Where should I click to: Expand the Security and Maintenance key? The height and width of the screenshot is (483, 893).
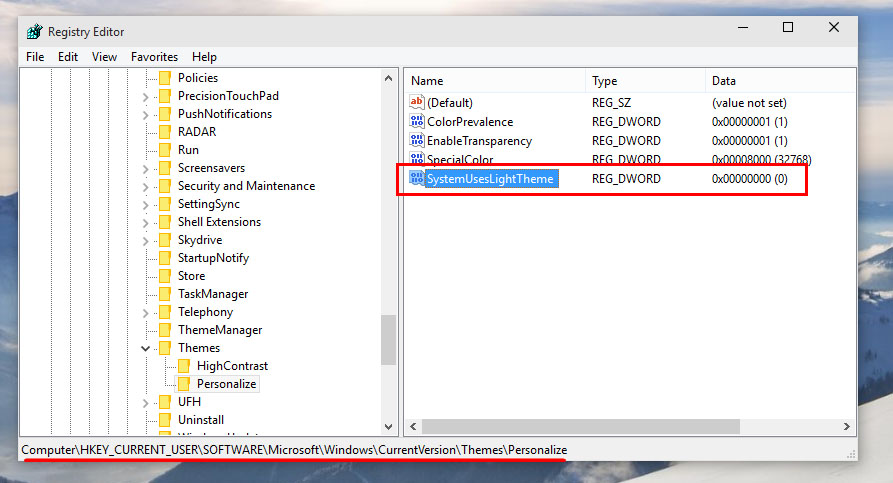pos(145,187)
